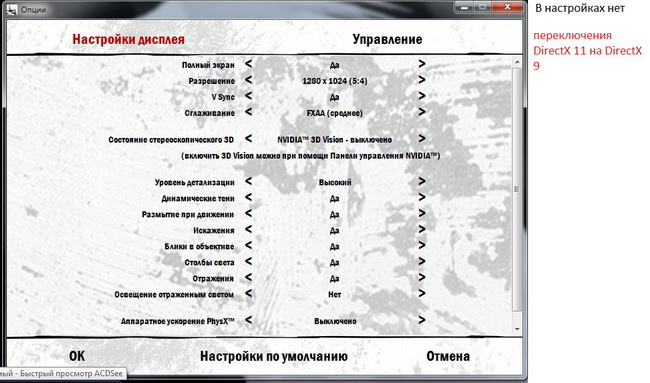
Task: Confirm settings with OK button
Action: [77, 356]
